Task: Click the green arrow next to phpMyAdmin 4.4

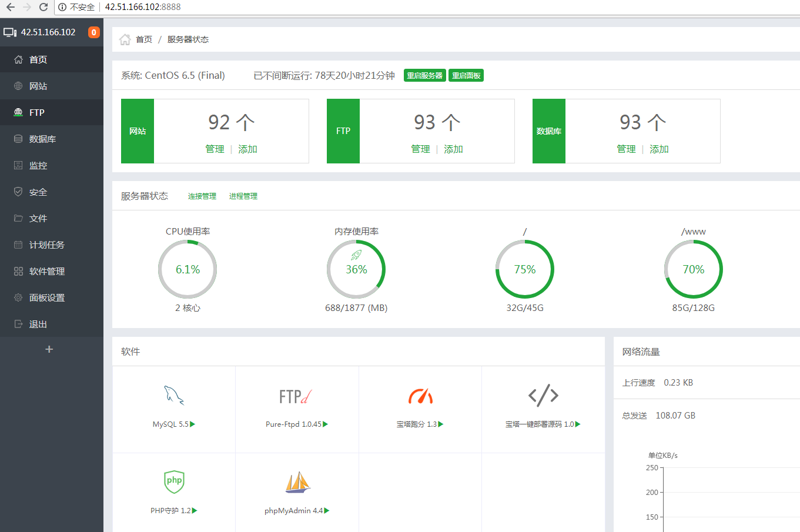Action: tap(327, 511)
